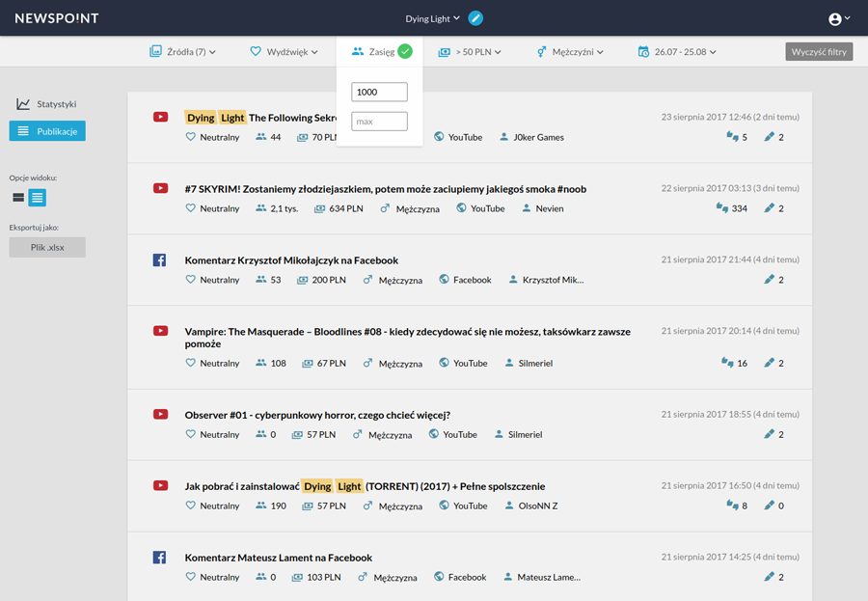Click thumbs reactions icon on Jak pobrać row

(x=732, y=505)
